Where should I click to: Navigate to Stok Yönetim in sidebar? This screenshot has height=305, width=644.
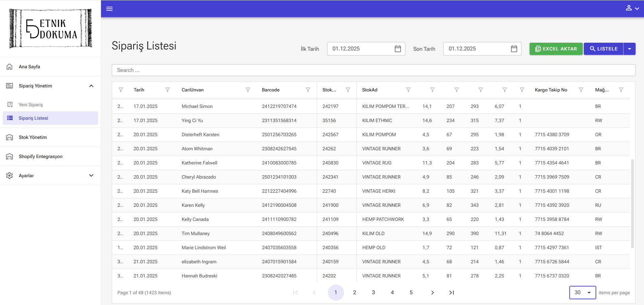click(x=33, y=137)
